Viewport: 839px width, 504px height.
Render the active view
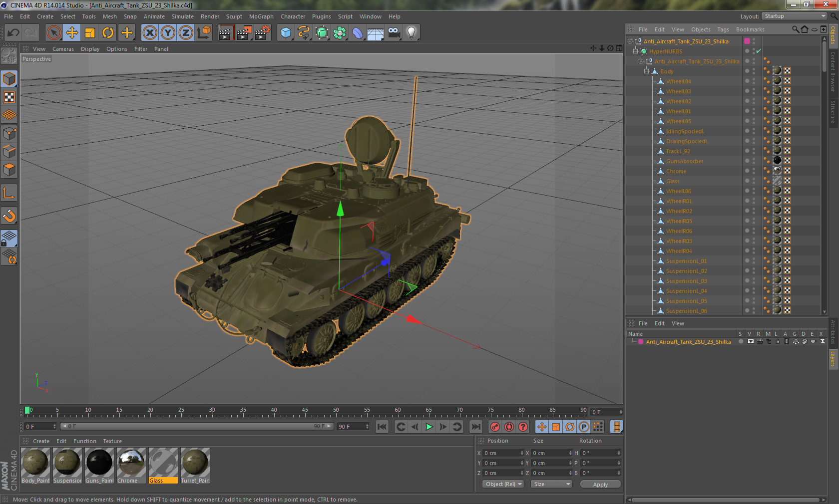[x=226, y=33]
